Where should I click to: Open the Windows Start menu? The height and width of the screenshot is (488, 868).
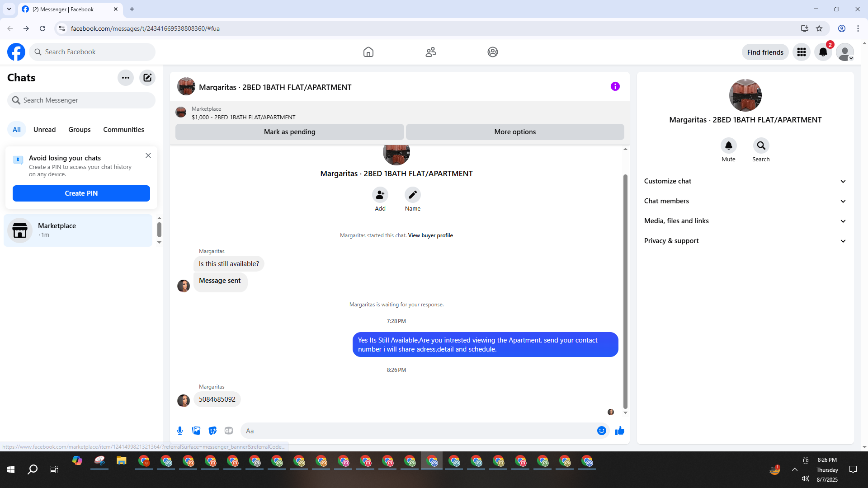pos(11,469)
